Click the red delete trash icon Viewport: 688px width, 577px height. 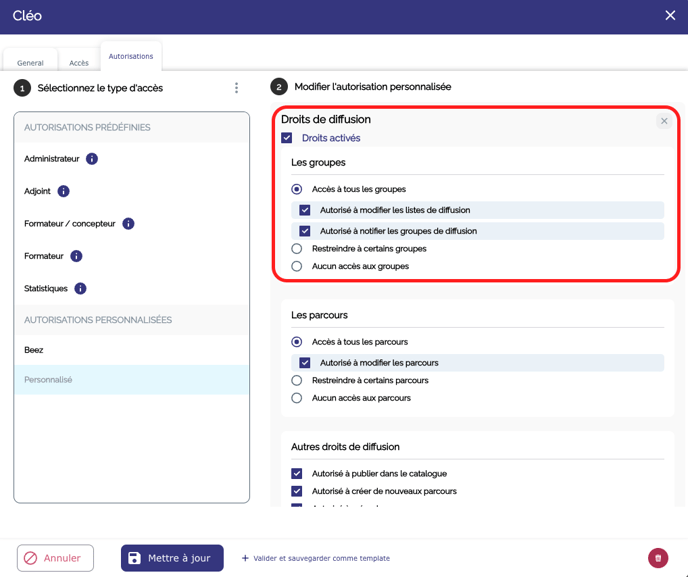point(657,558)
